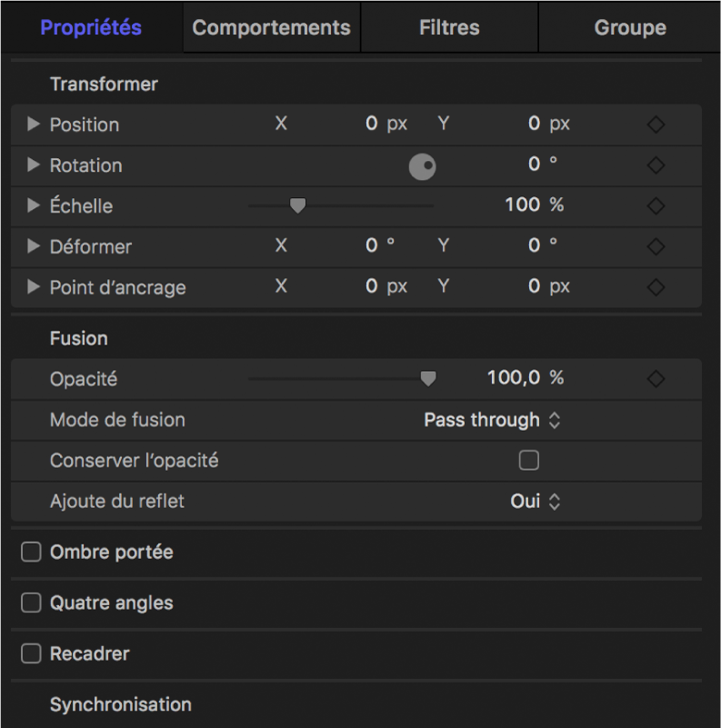Click Point d'ancrage keyframe diamond
This screenshot has width=721, height=728.
click(x=656, y=287)
